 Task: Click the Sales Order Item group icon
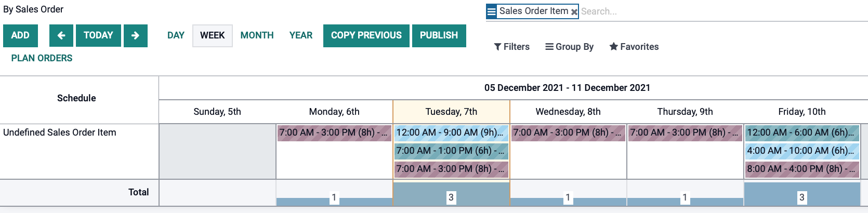pos(492,11)
